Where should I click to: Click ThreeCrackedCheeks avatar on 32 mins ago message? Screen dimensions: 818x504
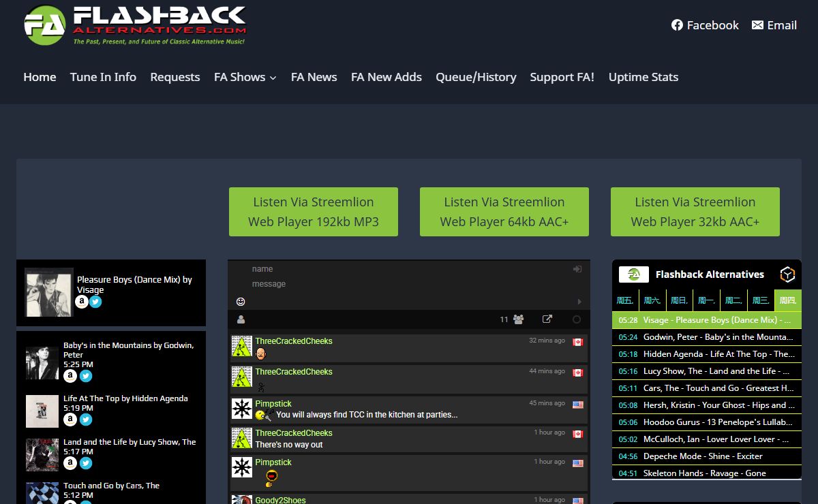[x=242, y=346]
